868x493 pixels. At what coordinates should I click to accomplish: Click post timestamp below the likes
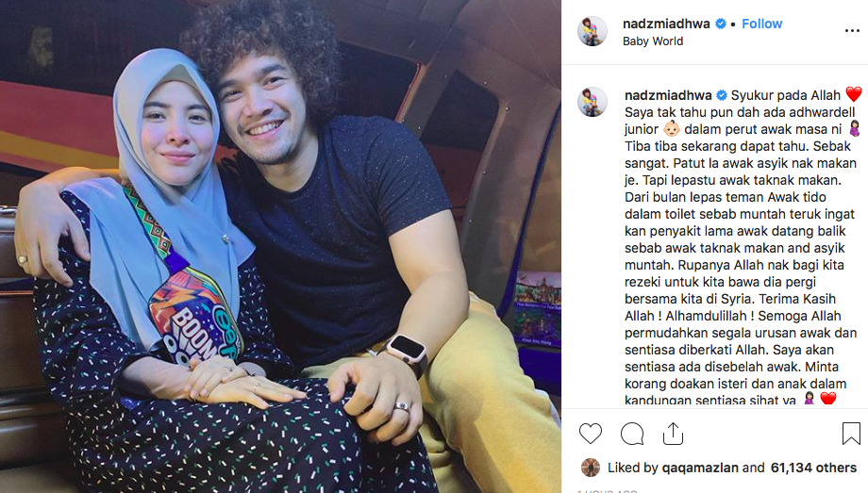(x=608, y=491)
